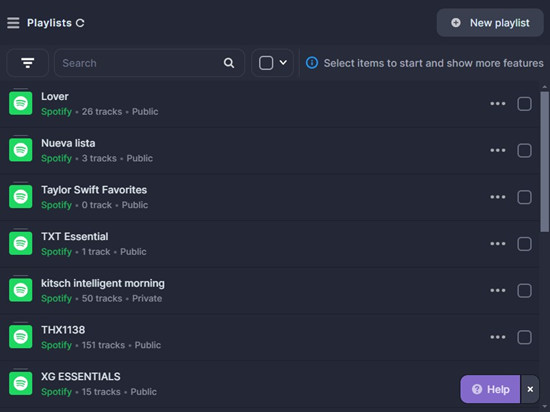This screenshot has width=550, height=412.
Task: Open the filter options button
Action: (x=27, y=63)
